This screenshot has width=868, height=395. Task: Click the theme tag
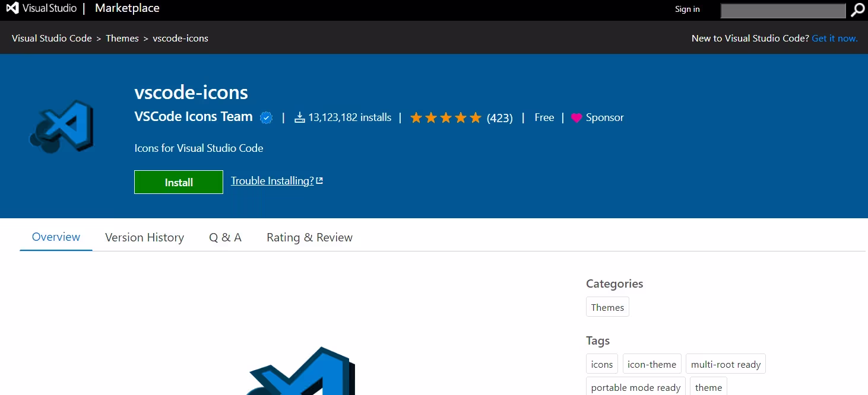pyautogui.click(x=708, y=387)
